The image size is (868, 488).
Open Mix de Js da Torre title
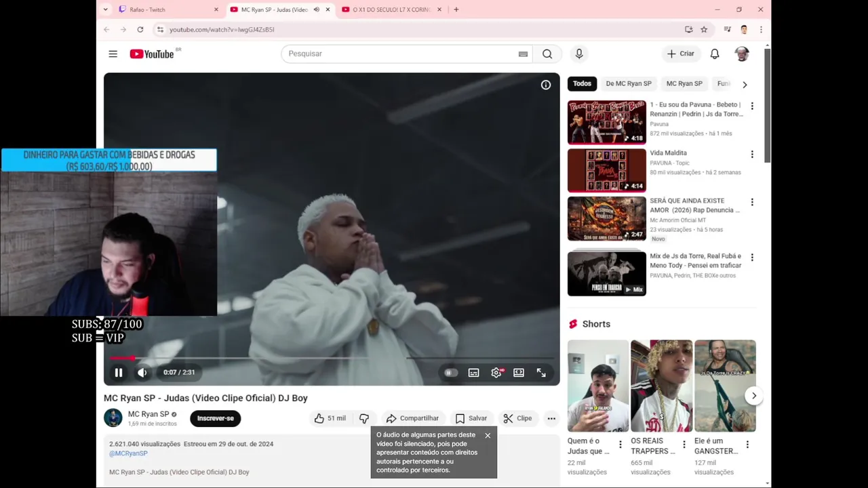[696, 261]
